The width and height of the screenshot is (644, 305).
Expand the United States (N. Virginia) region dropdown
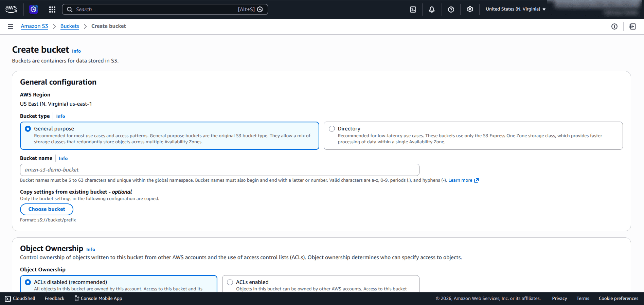(x=516, y=9)
